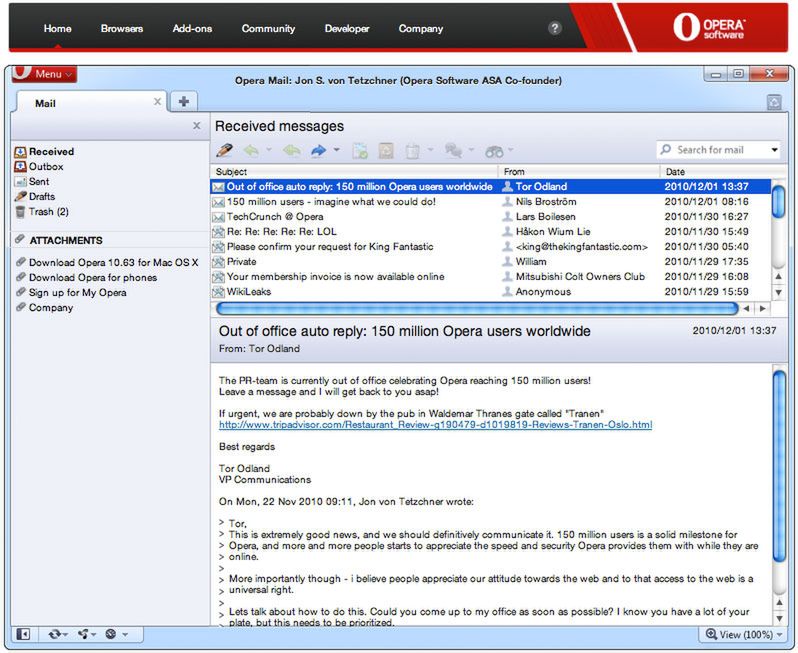
Task: Click the message body vertical scrollbar thumb
Action: pyautogui.click(x=779, y=466)
